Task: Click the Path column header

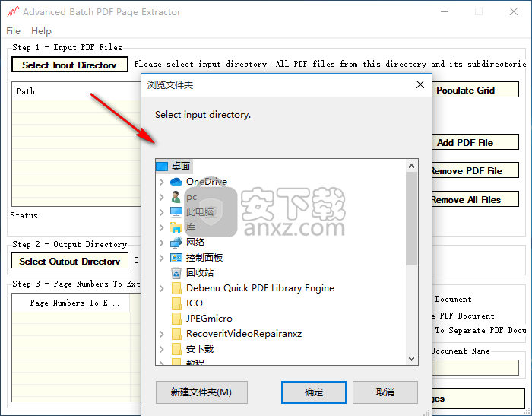Action: pyautogui.click(x=76, y=91)
